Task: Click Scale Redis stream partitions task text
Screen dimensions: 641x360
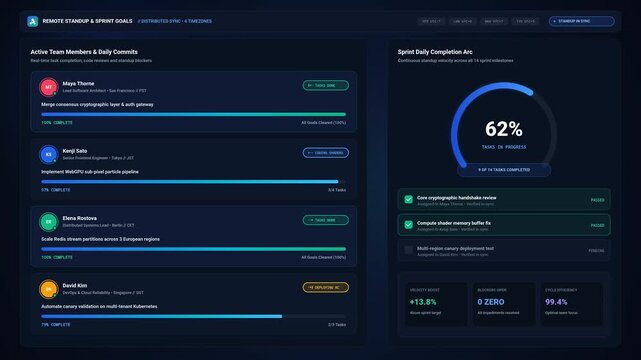Action: 100,239
